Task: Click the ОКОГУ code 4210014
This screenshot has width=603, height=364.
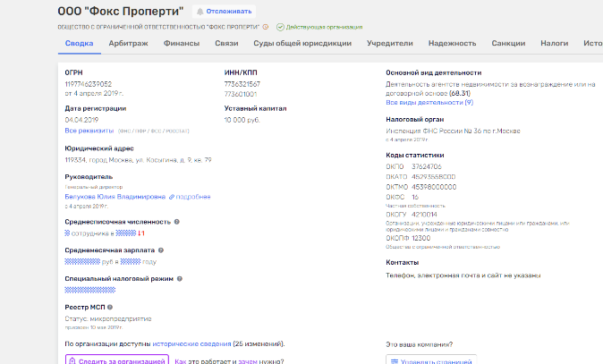Action: pyautogui.click(x=424, y=215)
